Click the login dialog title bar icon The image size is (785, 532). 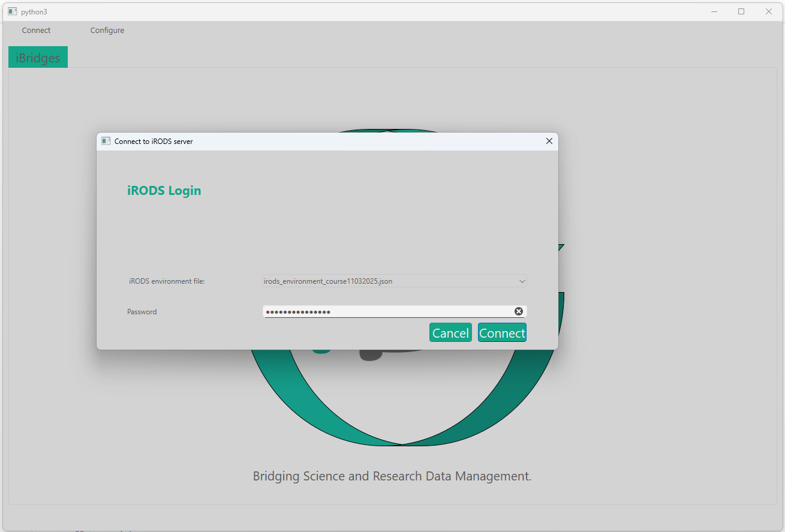point(106,141)
